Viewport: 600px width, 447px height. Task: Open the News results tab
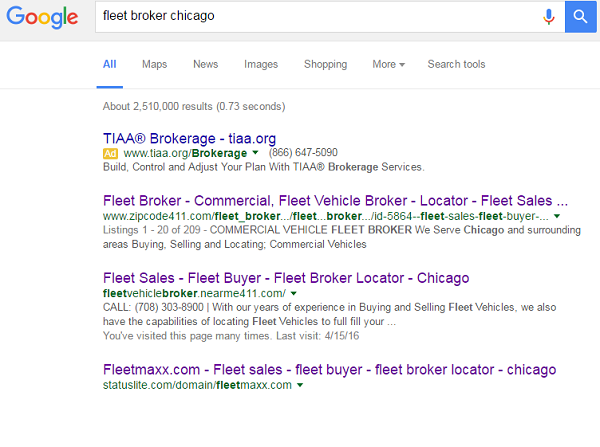205,64
